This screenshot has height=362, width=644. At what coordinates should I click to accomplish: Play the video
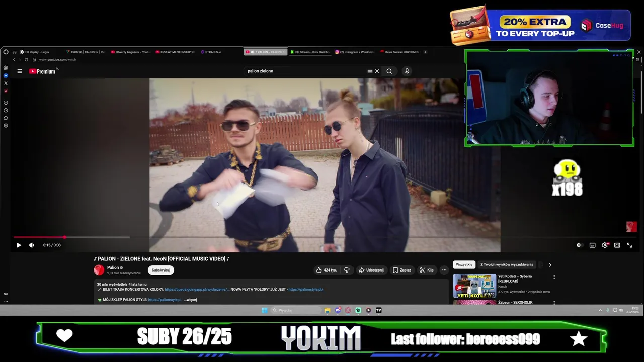point(19,245)
